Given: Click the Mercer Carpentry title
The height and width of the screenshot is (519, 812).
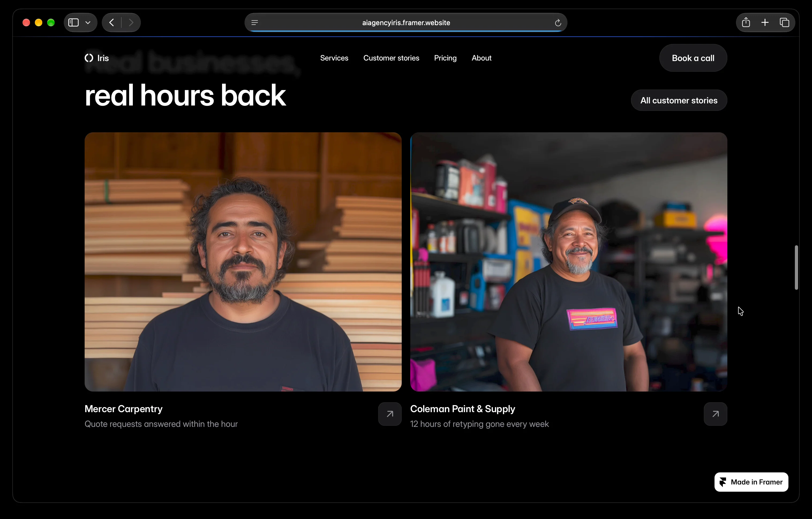Looking at the screenshot, I should coord(123,409).
